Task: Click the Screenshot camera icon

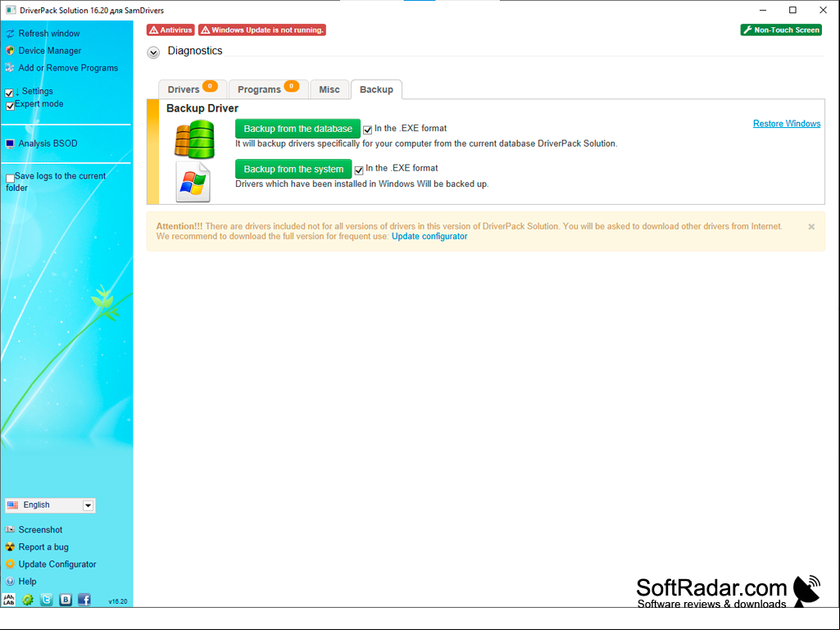Action: 10,529
